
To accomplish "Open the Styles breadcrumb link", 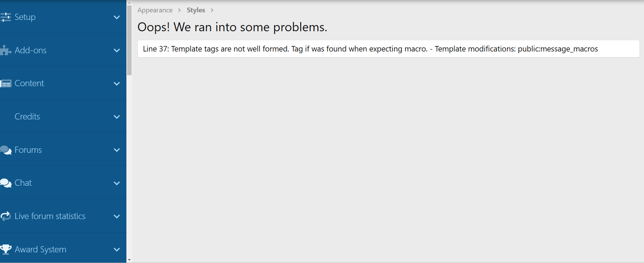I will click(x=196, y=10).
